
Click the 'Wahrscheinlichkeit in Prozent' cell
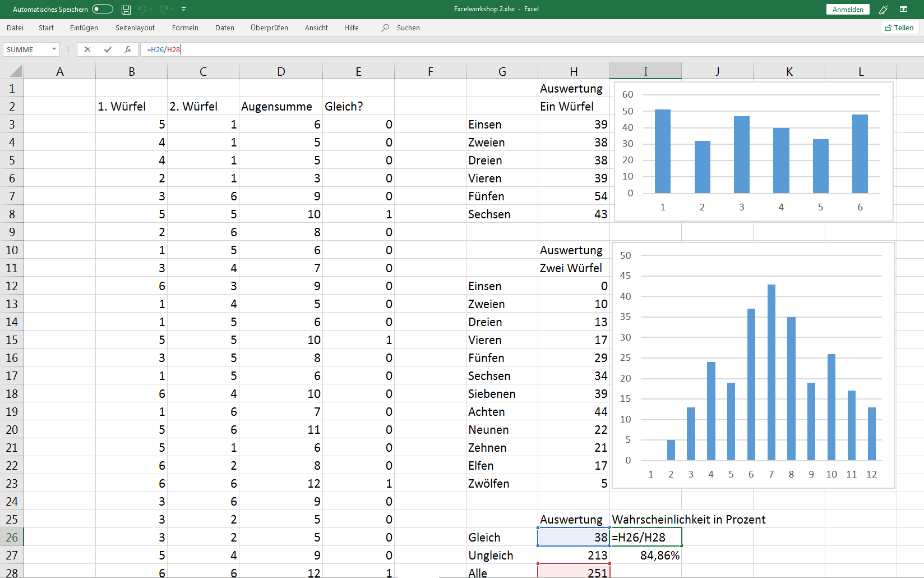click(x=689, y=519)
